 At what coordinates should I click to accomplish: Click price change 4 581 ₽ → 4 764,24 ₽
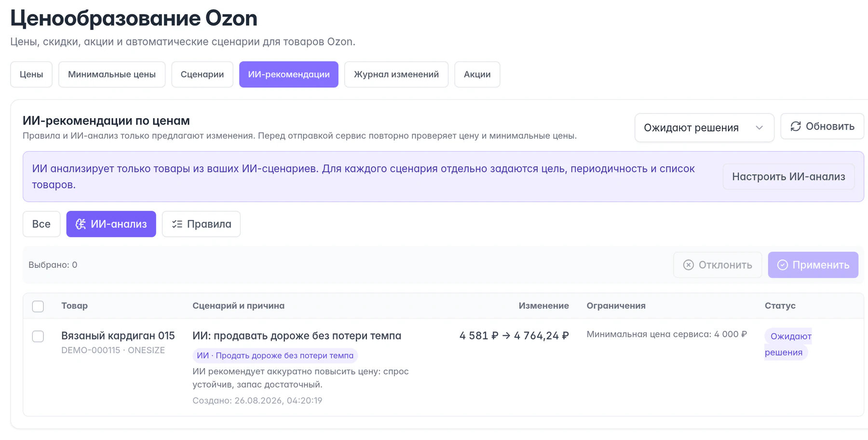pos(514,336)
